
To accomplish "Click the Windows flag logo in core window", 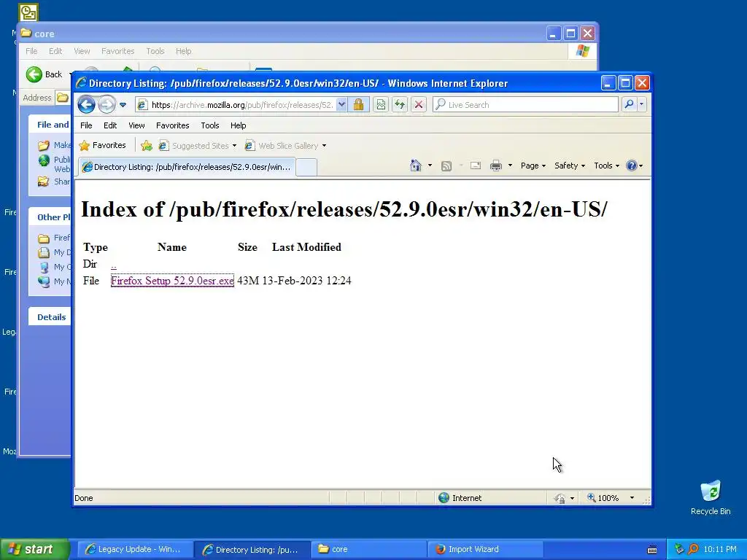I will pos(582,51).
